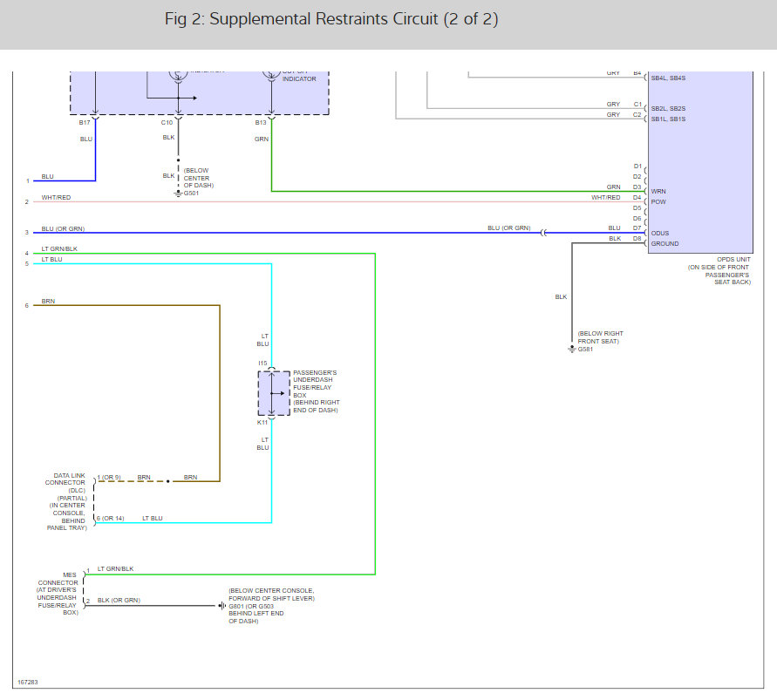Screen dimensions: 777x700
Task: Click the GRN label beside terminal D3
Action: pos(613,187)
